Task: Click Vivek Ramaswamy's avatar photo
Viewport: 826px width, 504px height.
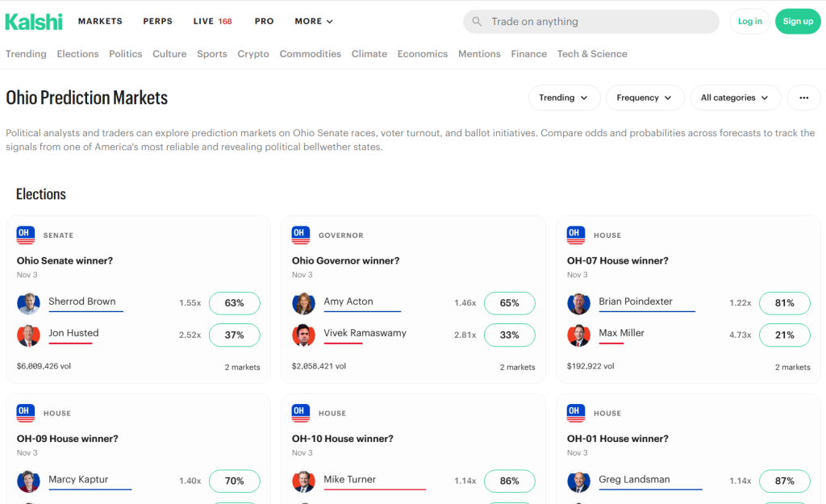Action: point(303,335)
